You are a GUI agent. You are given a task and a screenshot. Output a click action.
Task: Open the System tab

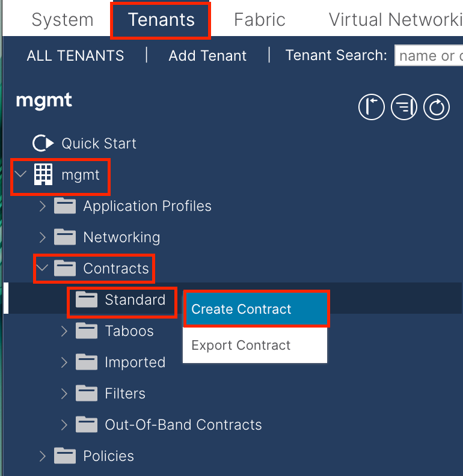tap(63, 20)
